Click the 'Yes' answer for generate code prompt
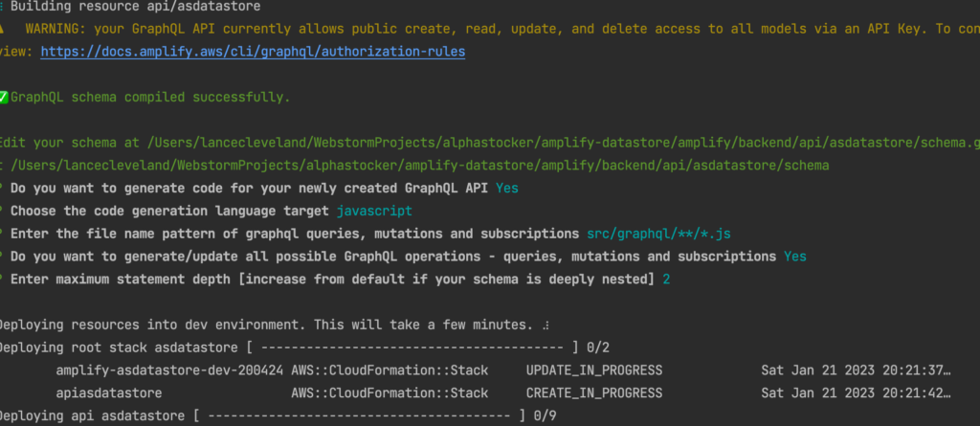This screenshot has height=426, width=980. tap(507, 188)
